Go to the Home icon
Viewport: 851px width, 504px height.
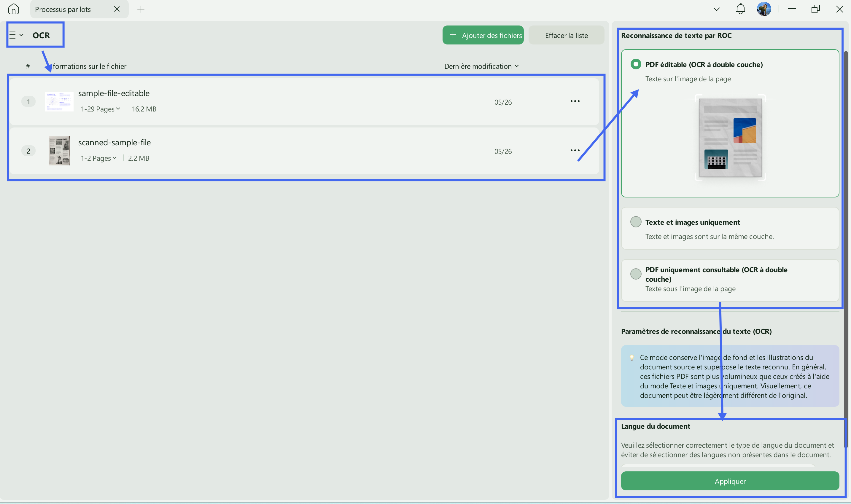[x=14, y=9]
